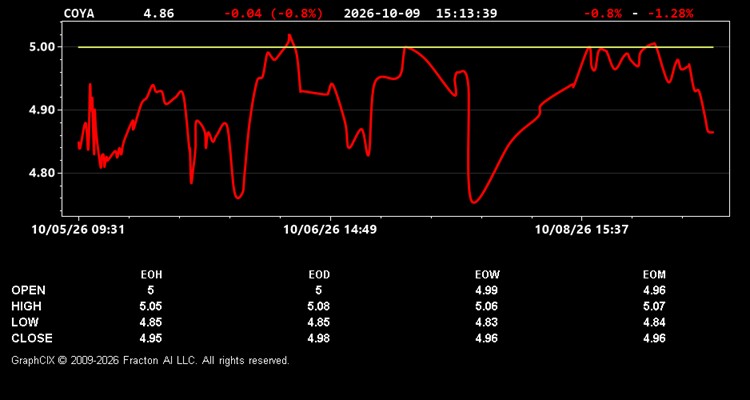
Task: Click the OPEN row label
Action: pyautogui.click(x=29, y=290)
